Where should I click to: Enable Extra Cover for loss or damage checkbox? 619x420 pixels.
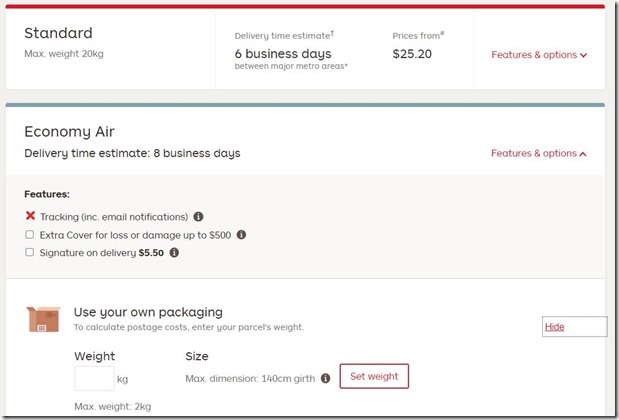click(x=30, y=235)
